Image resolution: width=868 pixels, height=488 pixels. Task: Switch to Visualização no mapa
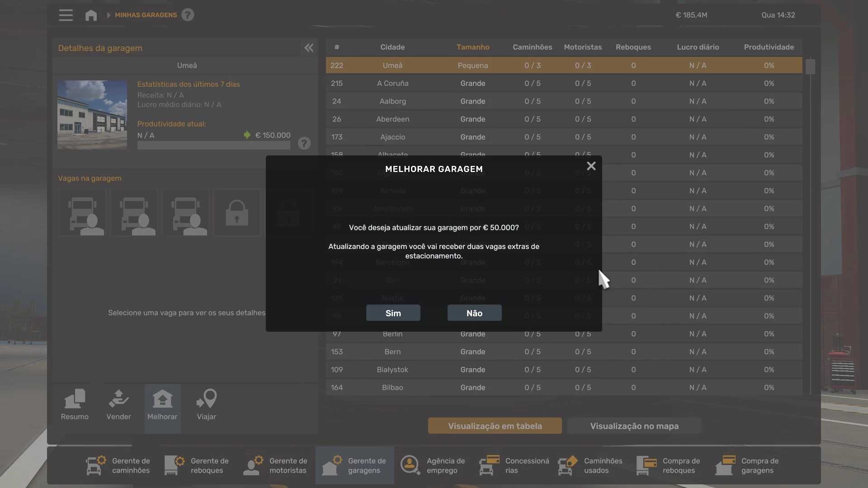pos(634,426)
